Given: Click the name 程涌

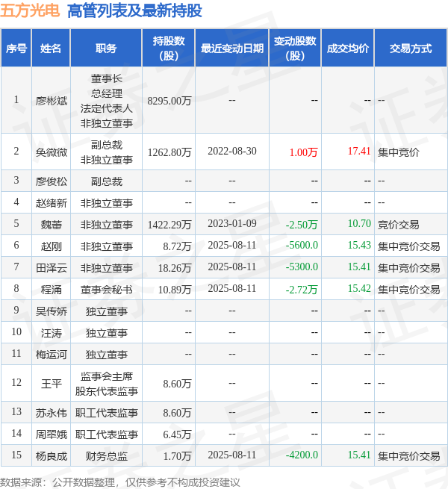Looking at the screenshot, I should click(52, 290).
